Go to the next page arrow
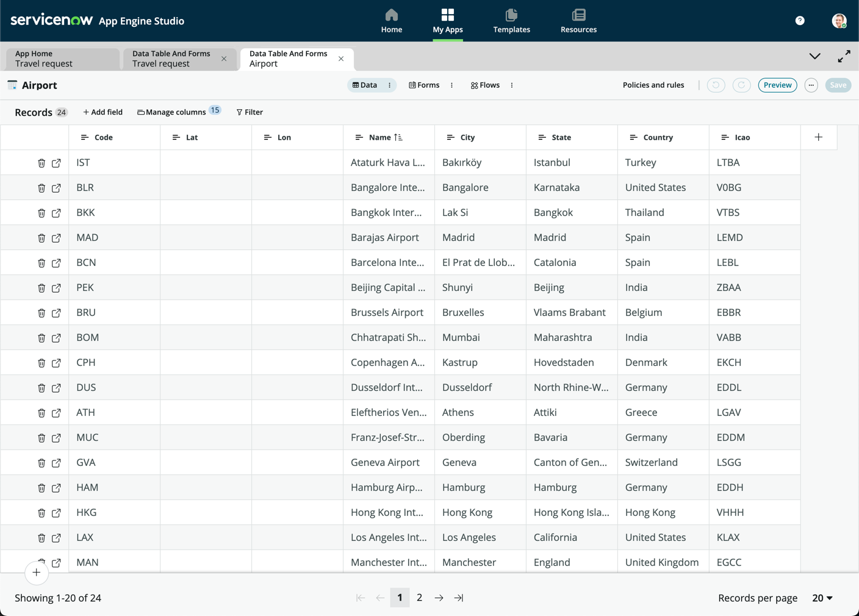The width and height of the screenshot is (859, 616). click(439, 598)
